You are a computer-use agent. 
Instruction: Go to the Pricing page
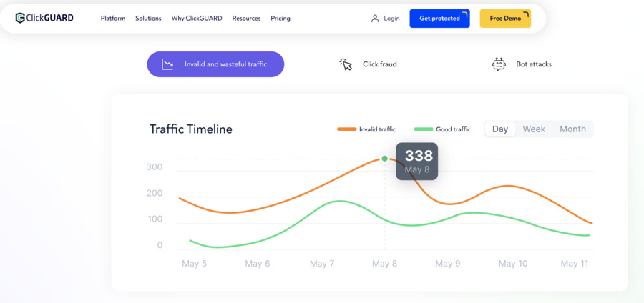[x=280, y=19]
